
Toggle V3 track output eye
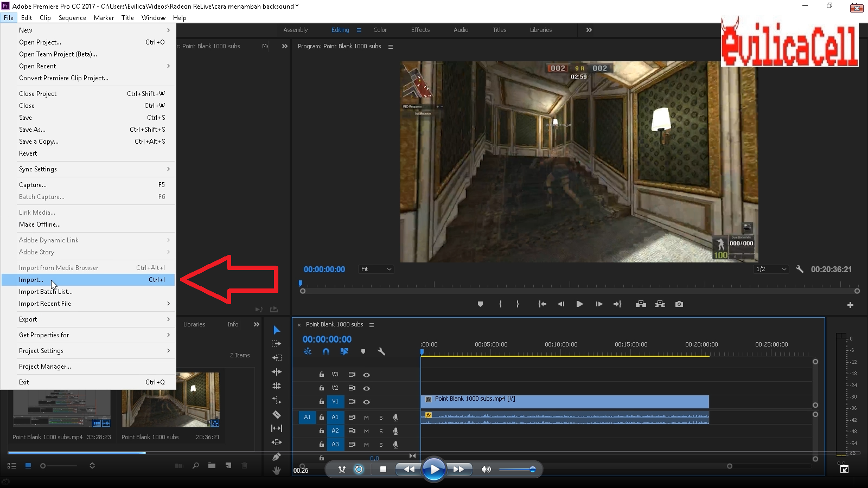click(x=366, y=375)
